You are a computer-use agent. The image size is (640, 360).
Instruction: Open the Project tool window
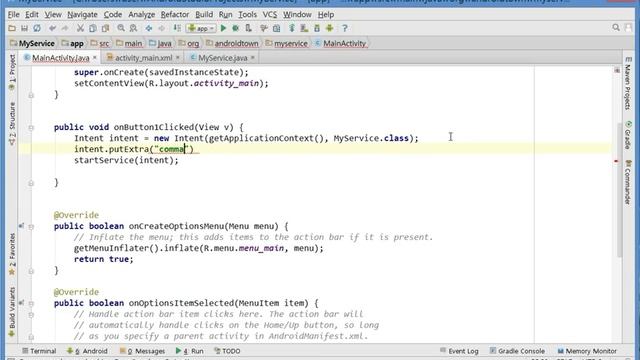[12, 72]
